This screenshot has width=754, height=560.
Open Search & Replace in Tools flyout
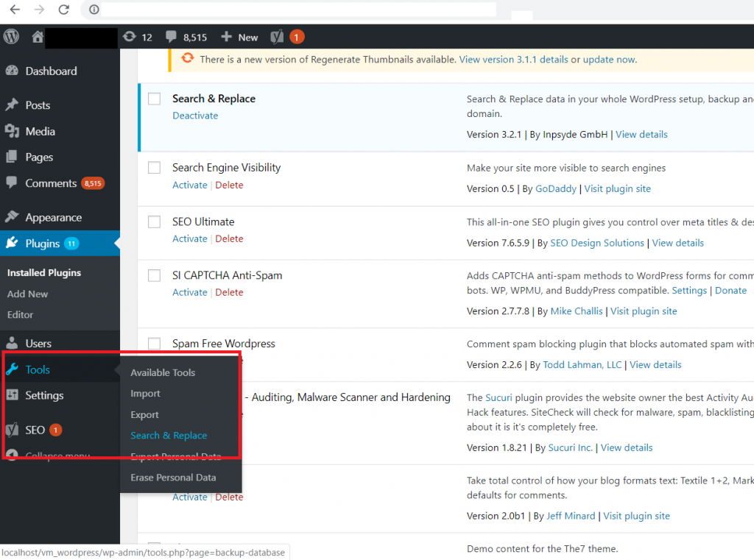coord(169,435)
